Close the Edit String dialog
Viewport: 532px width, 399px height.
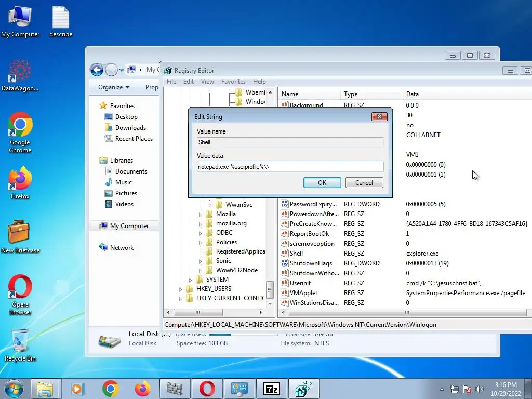[379, 117]
